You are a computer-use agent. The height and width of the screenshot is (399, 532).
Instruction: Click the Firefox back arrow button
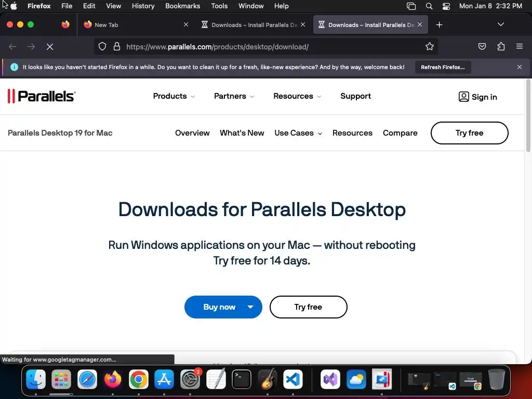pyautogui.click(x=12, y=47)
